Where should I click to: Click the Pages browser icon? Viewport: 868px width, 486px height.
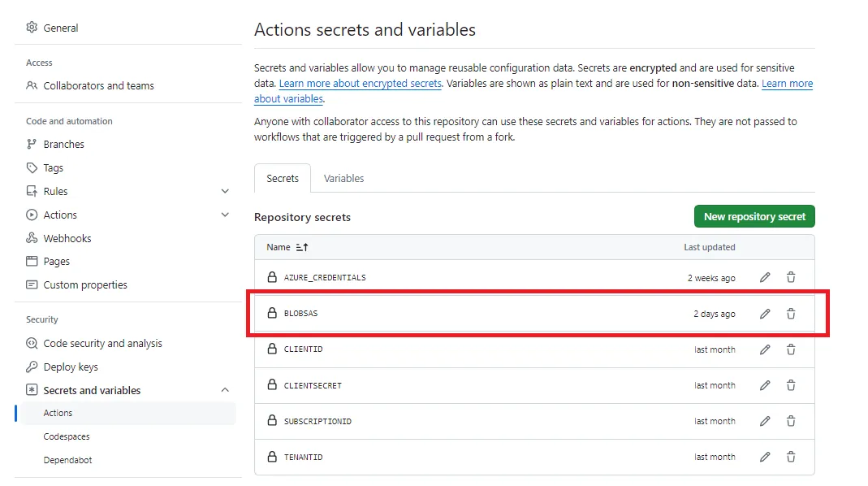coord(32,261)
